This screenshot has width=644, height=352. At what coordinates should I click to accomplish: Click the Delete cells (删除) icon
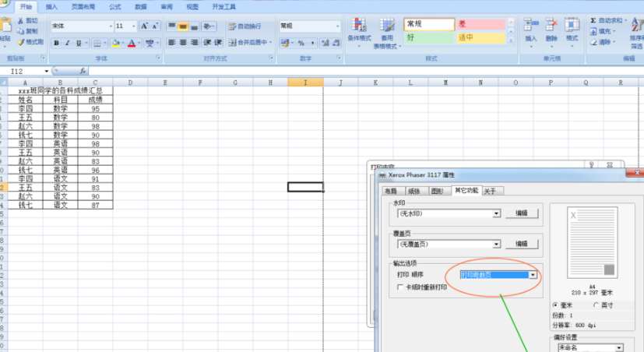[551, 26]
